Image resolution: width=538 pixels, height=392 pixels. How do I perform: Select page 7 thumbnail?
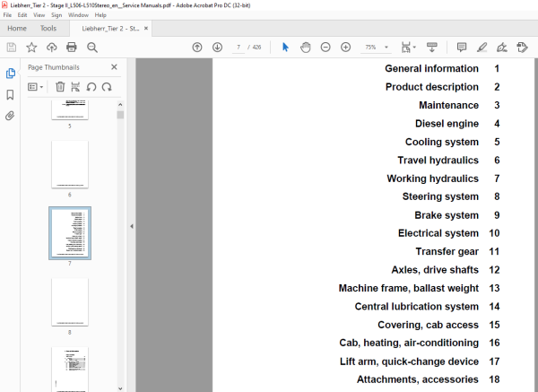click(x=70, y=233)
